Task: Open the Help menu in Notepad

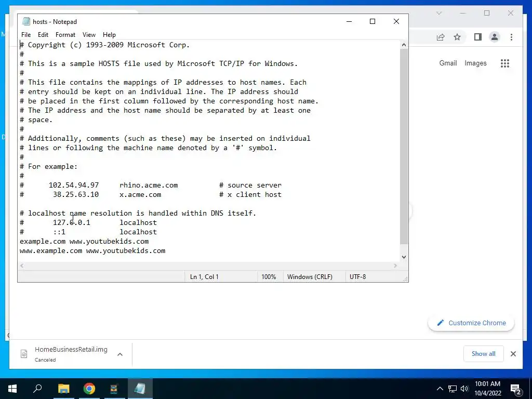Action: coord(109,35)
